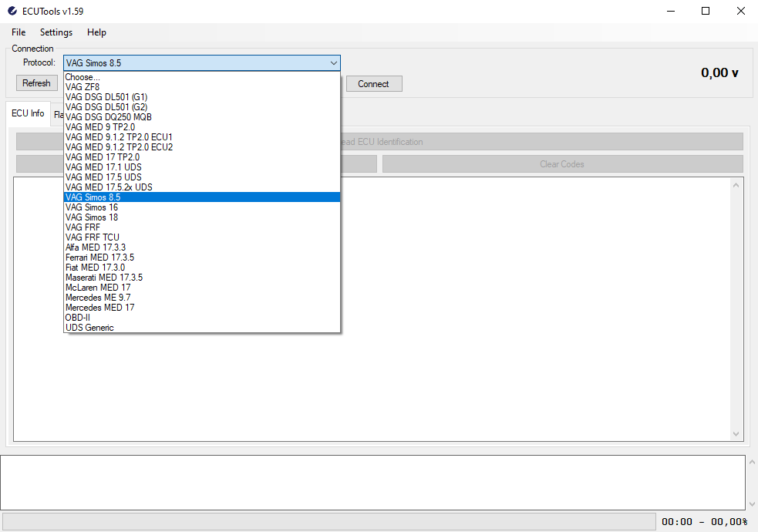This screenshot has width=758, height=532.
Task: Click the Refresh button
Action: (36, 83)
